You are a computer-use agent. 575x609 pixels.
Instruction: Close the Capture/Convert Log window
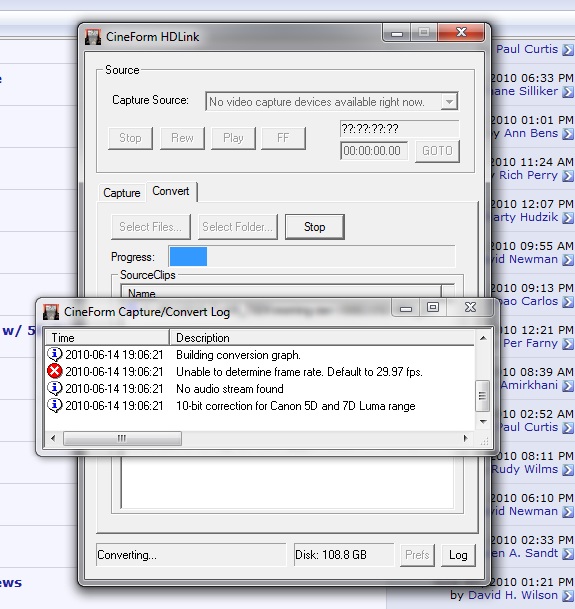click(470, 308)
